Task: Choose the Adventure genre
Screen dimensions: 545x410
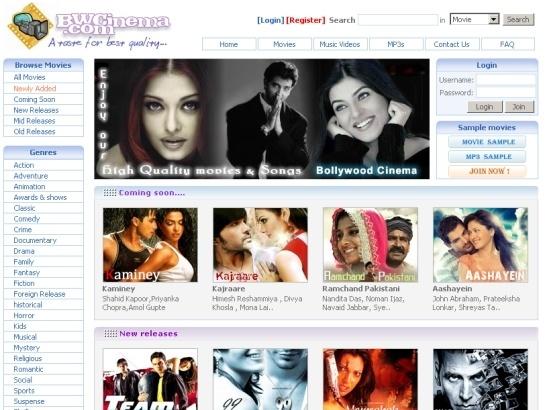Action: tap(31, 176)
